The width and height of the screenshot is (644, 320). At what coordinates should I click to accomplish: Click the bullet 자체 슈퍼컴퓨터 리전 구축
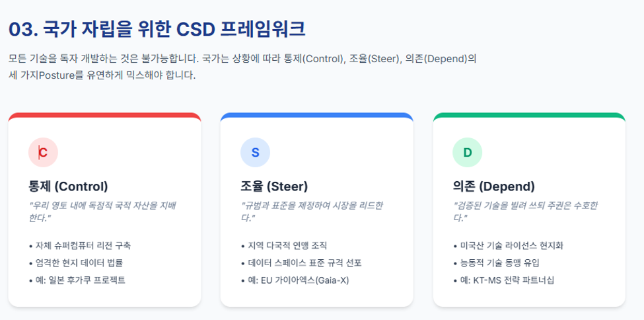[x=80, y=245]
